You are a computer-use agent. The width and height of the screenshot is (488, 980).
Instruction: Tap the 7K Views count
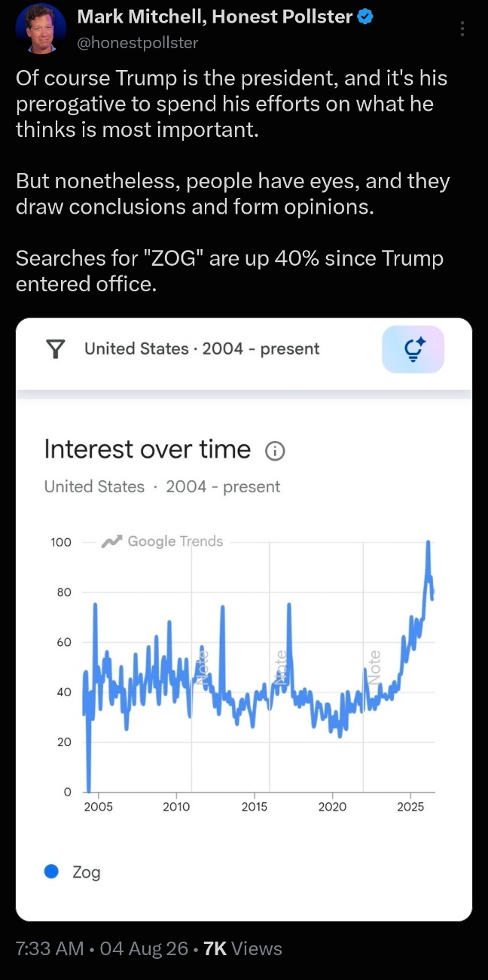pos(242,948)
